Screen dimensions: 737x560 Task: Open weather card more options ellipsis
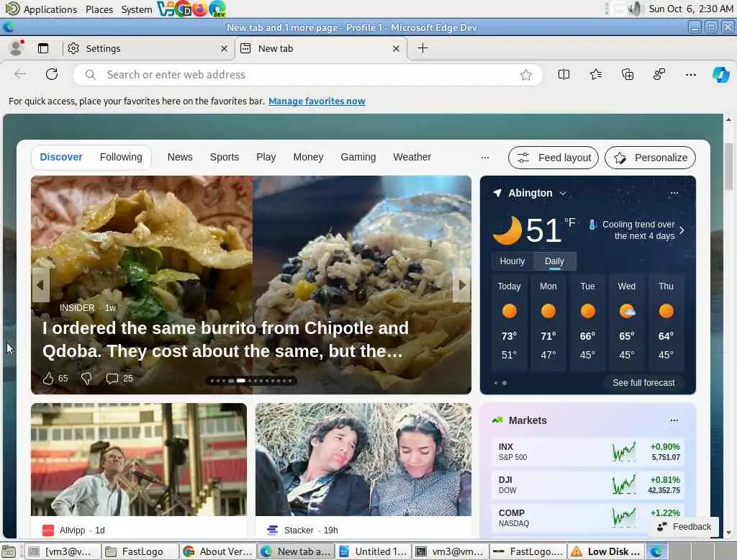click(x=674, y=193)
